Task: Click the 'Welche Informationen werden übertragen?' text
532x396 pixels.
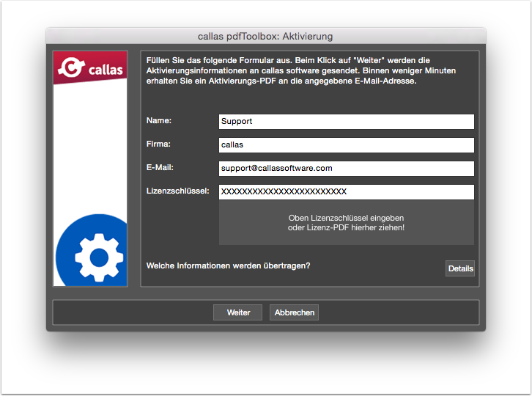Action: coord(228,265)
